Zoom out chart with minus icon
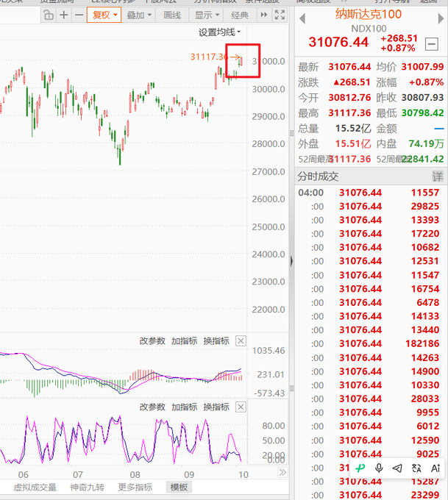 [x=79, y=15]
